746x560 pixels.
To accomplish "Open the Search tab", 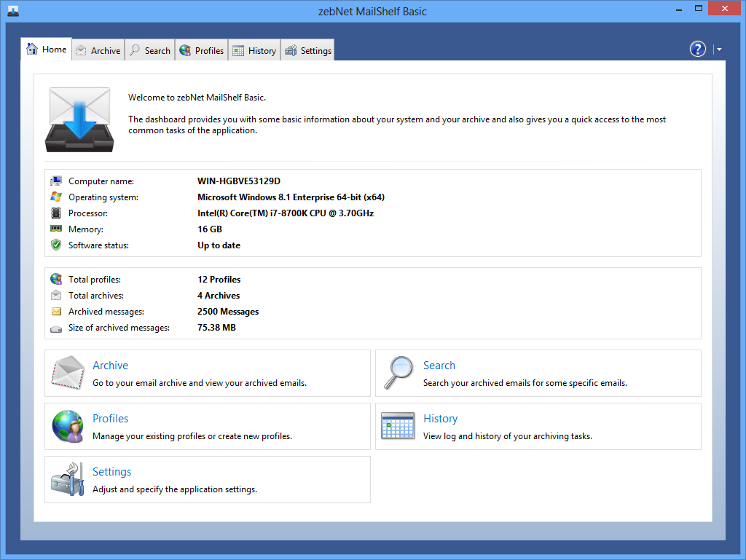I will [x=150, y=50].
